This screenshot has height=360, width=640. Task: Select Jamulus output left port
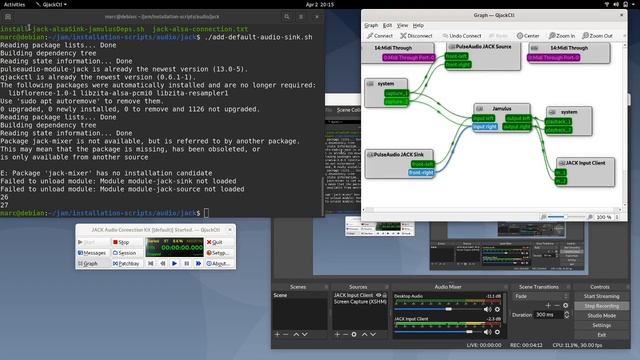pyautogui.click(x=518, y=118)
